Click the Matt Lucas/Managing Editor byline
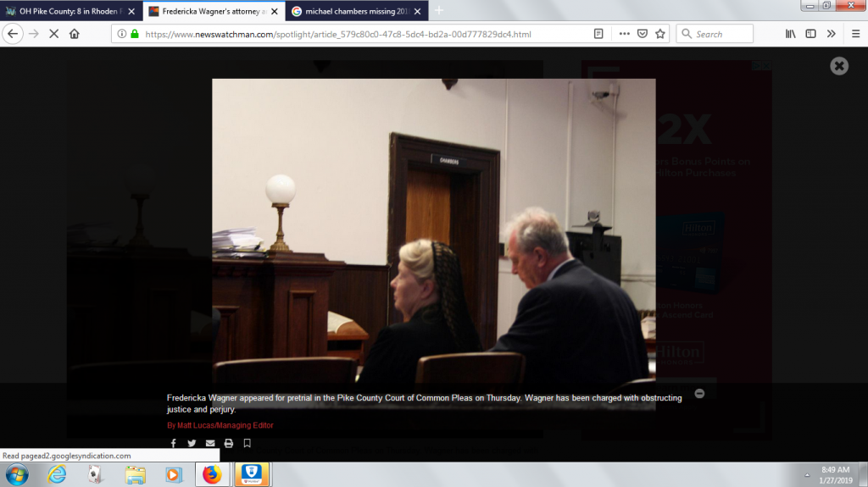 coord(220,425)
